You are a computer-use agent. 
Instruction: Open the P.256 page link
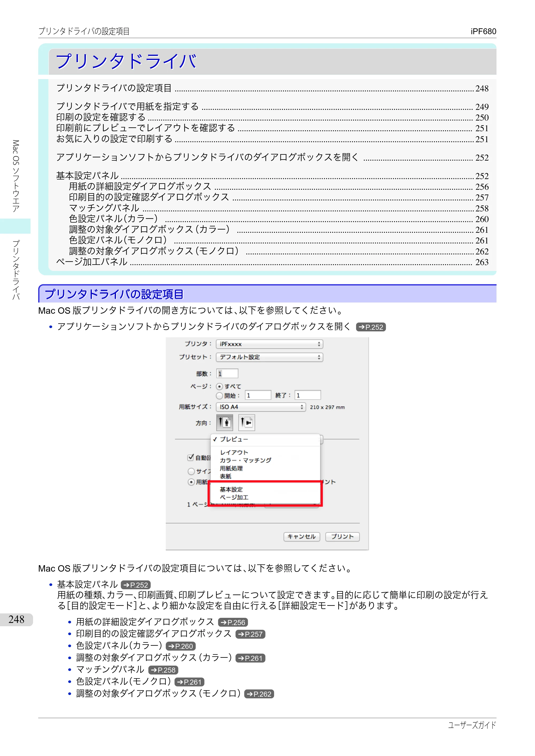(233, 622)
